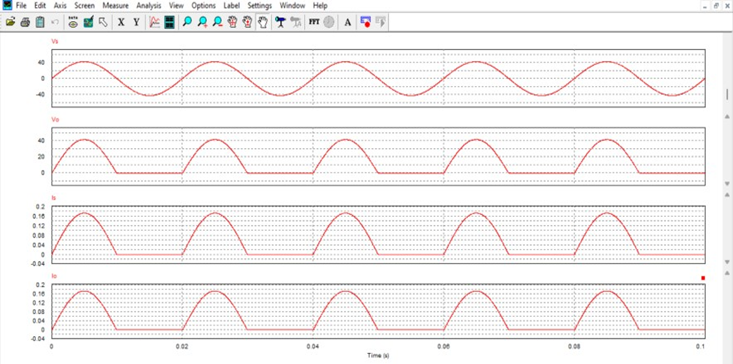Screen dimensions: 733x364
Task: Click the Zoom In magnifier with plus
Action: click(202, 21)
